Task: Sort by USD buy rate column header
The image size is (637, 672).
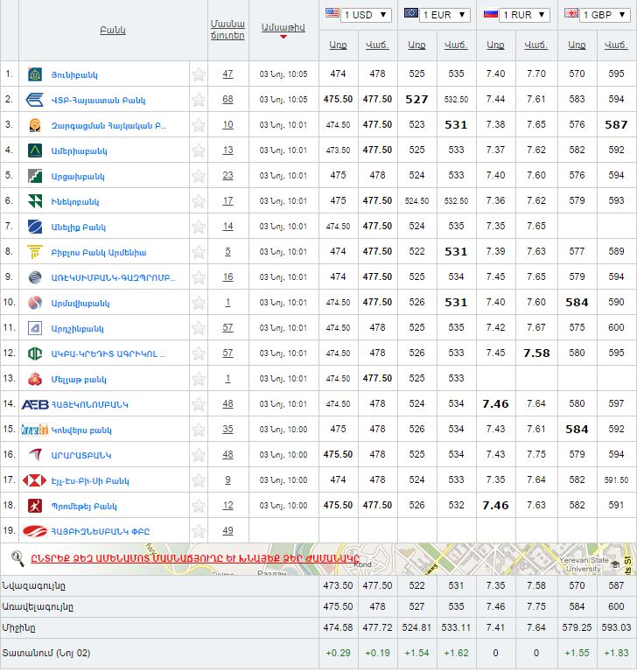Action: (x=338, y=45)
